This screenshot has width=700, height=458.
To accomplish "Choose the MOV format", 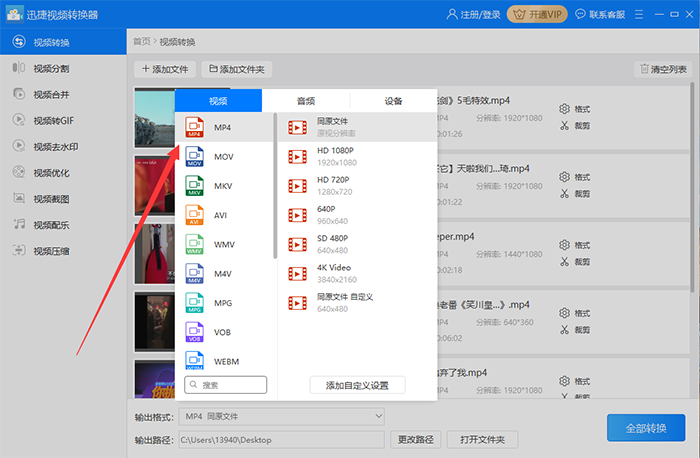I will (x=224, y=157).
